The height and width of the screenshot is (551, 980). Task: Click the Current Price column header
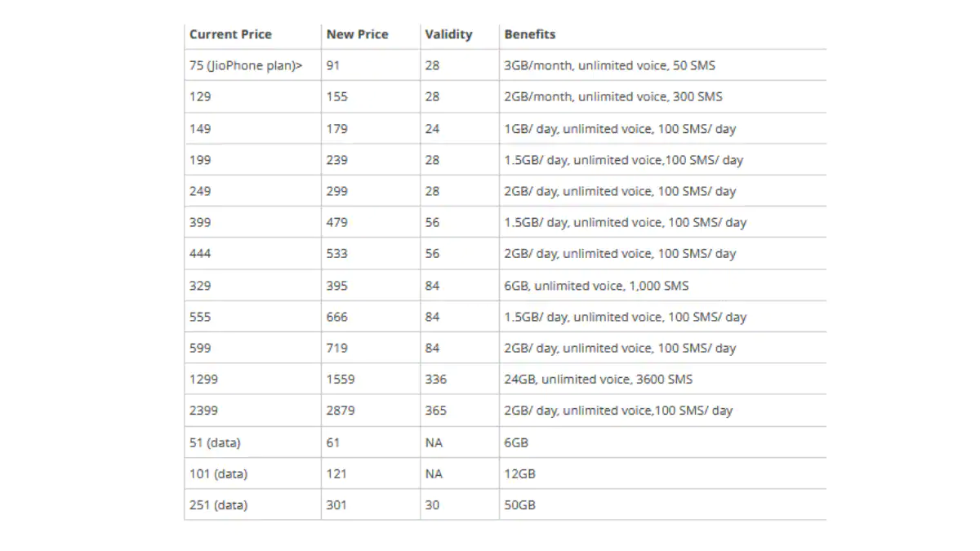pos(230,34)
